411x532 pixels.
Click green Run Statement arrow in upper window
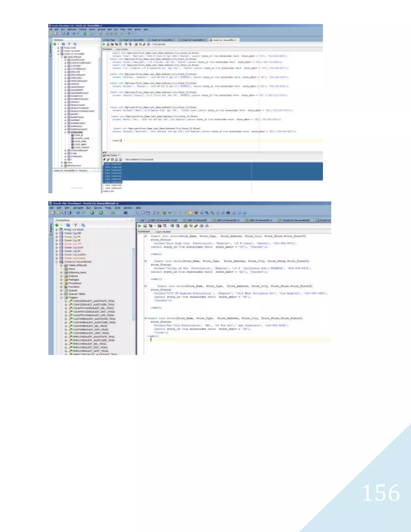click(104, 44)
